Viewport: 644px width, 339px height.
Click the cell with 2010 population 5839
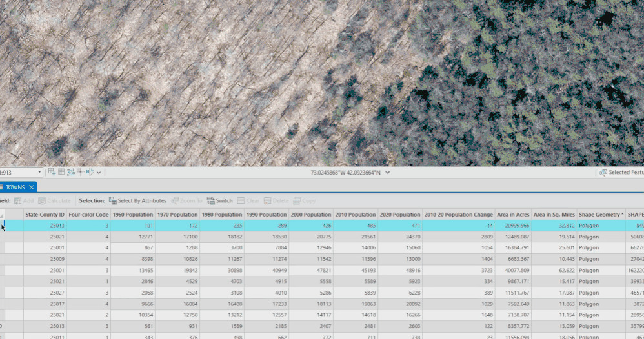click(356, 293)
